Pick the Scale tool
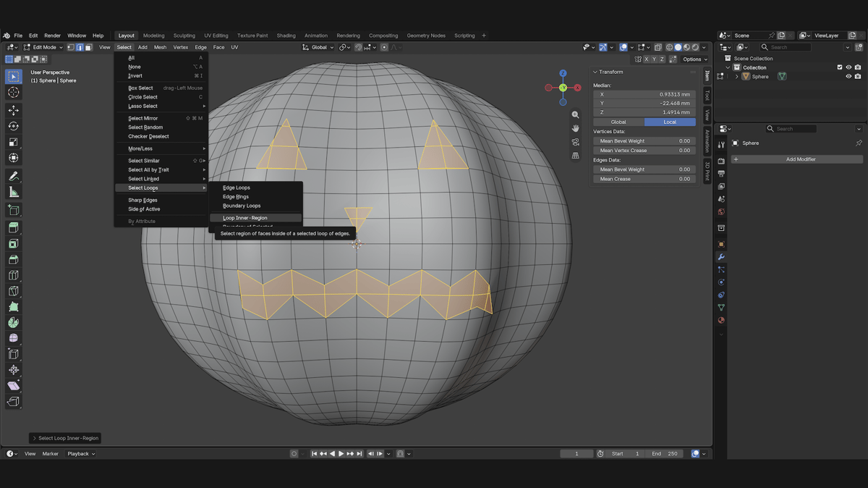This screenshot has height=488, width=868. [13, 142]
